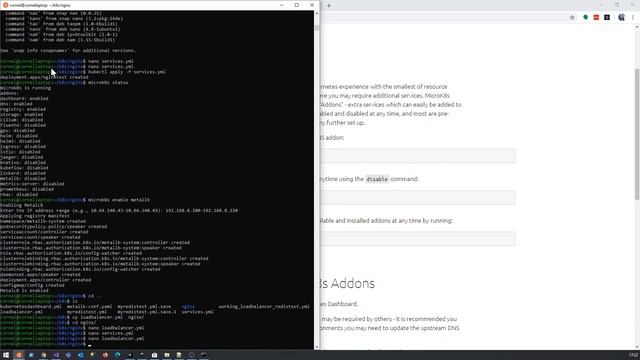Click the 'metallb: disabled' status line
The image size is (640, 360).
(23, 178)
